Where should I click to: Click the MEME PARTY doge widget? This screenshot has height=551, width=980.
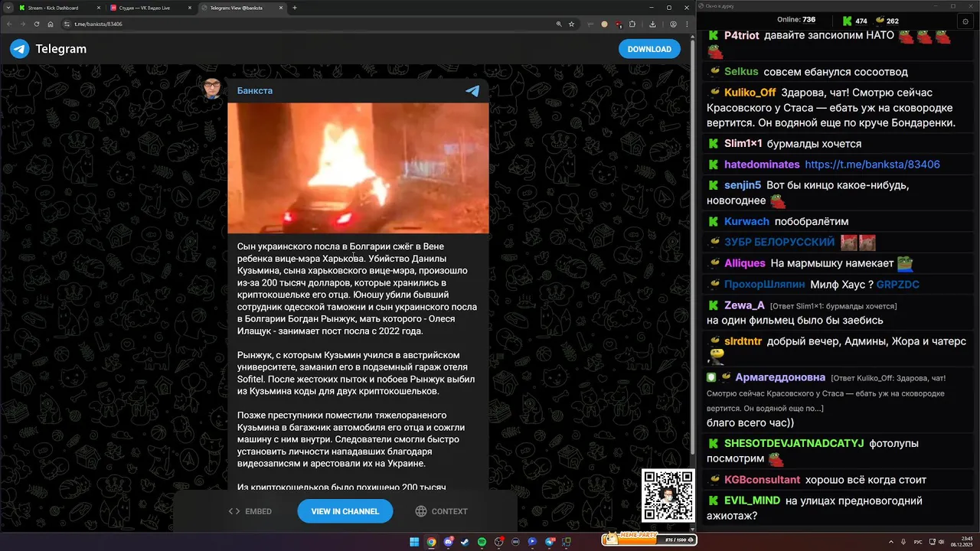coord(650,539)
